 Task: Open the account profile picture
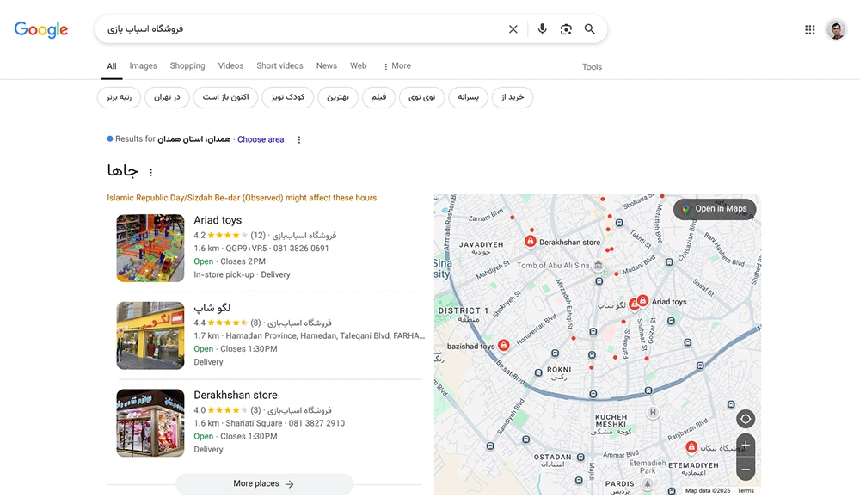point(837,29)
